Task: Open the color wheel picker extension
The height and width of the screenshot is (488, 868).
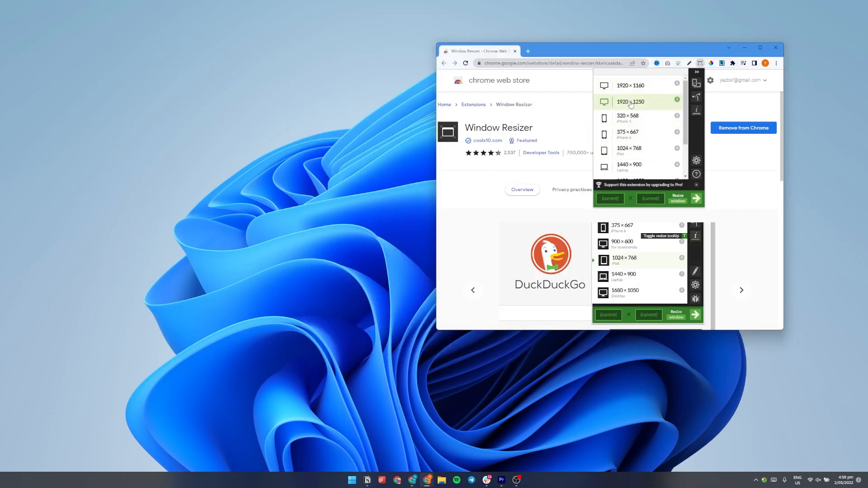Action: 711,63
